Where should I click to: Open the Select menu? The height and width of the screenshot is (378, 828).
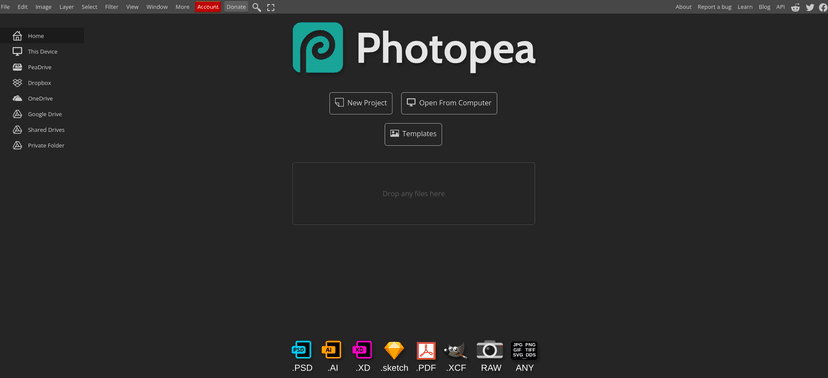pyautogui.click(x=89, y=7)
